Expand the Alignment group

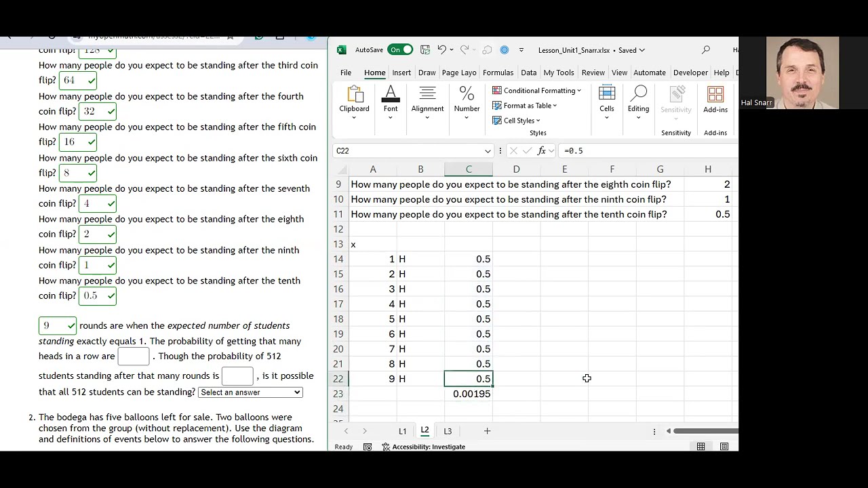pos(427,104)
